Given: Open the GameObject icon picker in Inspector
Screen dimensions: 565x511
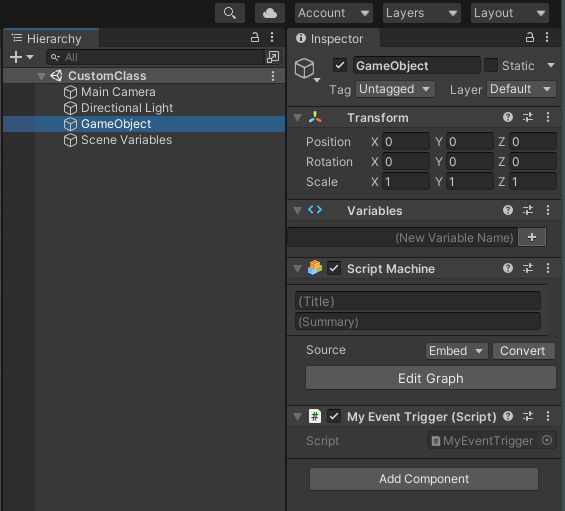Looking at the screenshot, I should pos(307,70).
